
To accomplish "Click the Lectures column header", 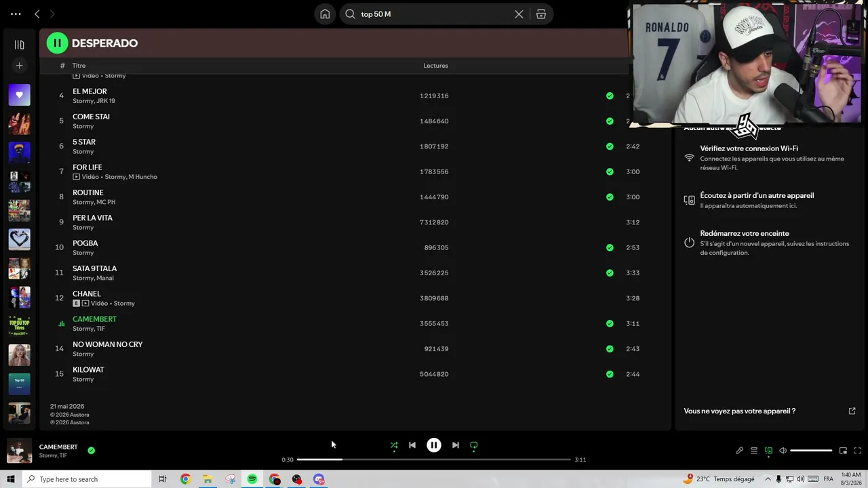I will [x=435, y=66].
